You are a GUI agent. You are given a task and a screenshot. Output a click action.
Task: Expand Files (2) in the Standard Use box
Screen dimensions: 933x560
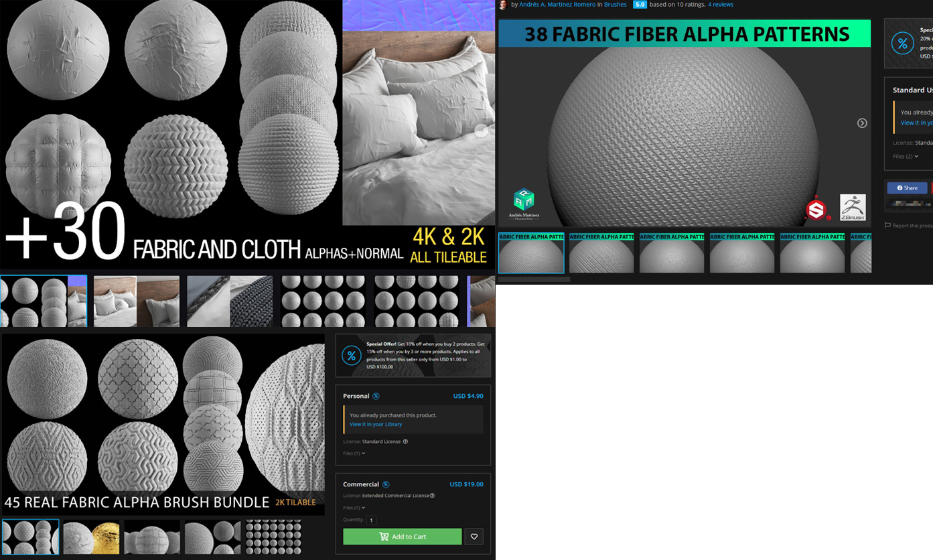click(906, 156)
